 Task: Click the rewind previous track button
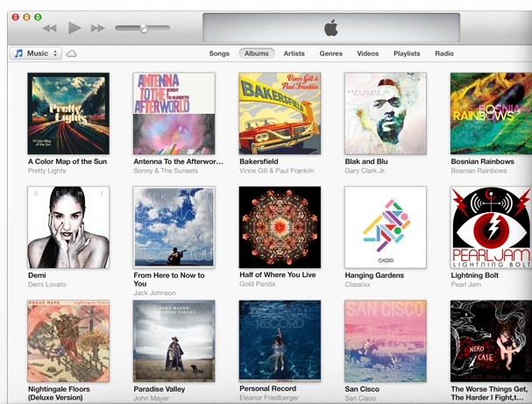point(50,28)
